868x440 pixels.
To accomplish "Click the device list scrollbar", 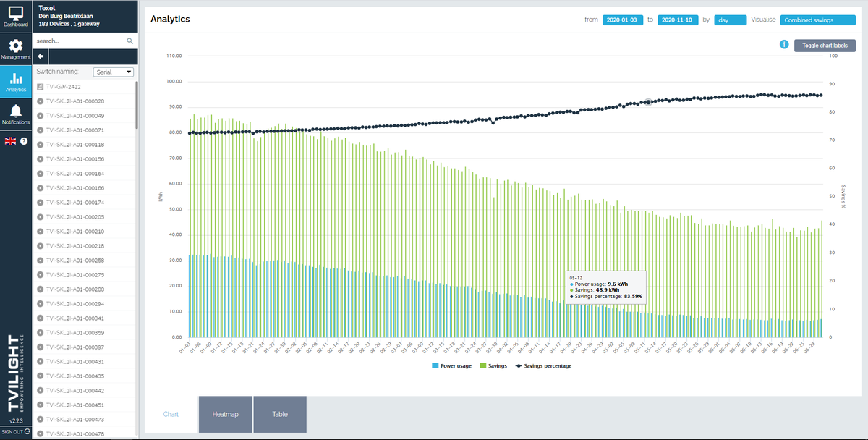I will 136,105.
